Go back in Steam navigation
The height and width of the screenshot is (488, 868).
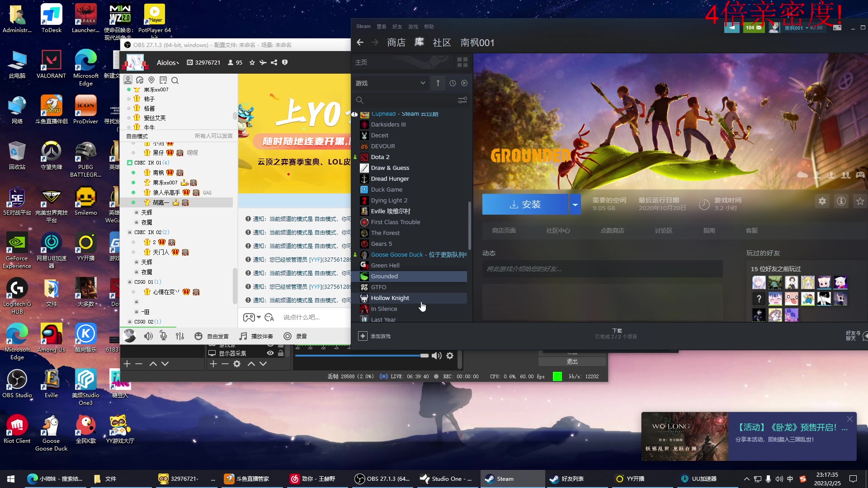(360, 42)
